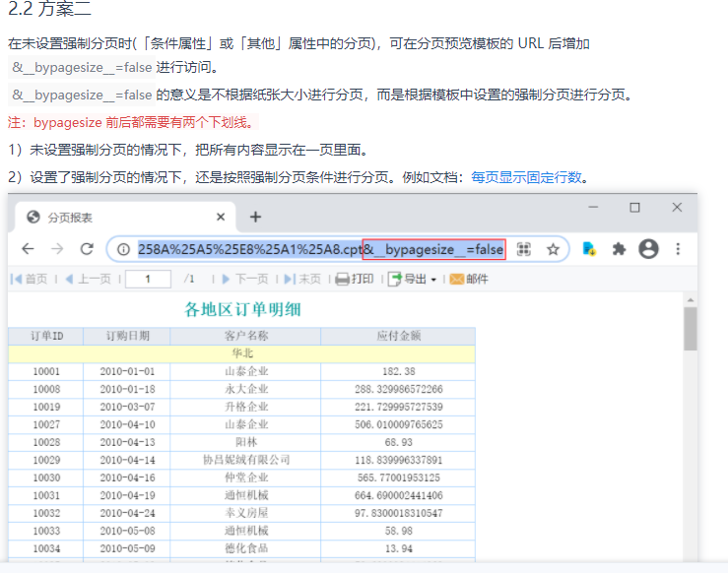
Task: Click order ID 10029 cell
Action: pos(46,460)
